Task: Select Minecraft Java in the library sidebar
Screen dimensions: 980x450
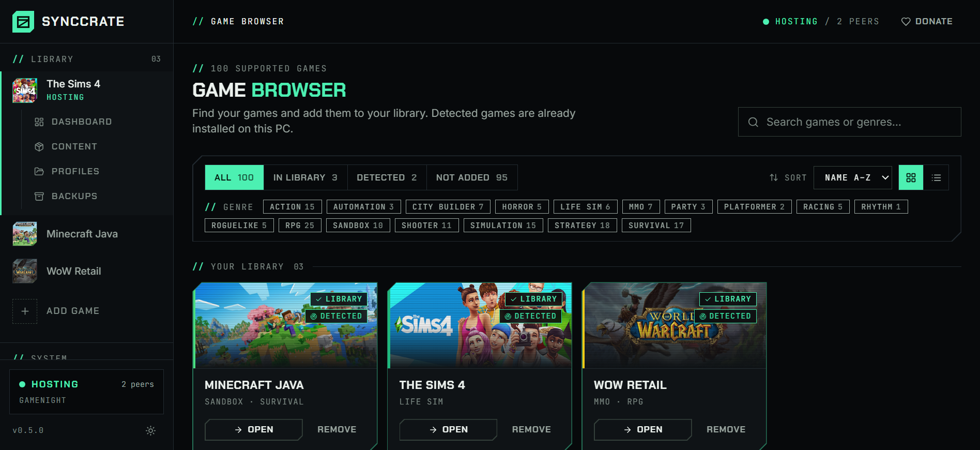Action: tap(87, 234)
